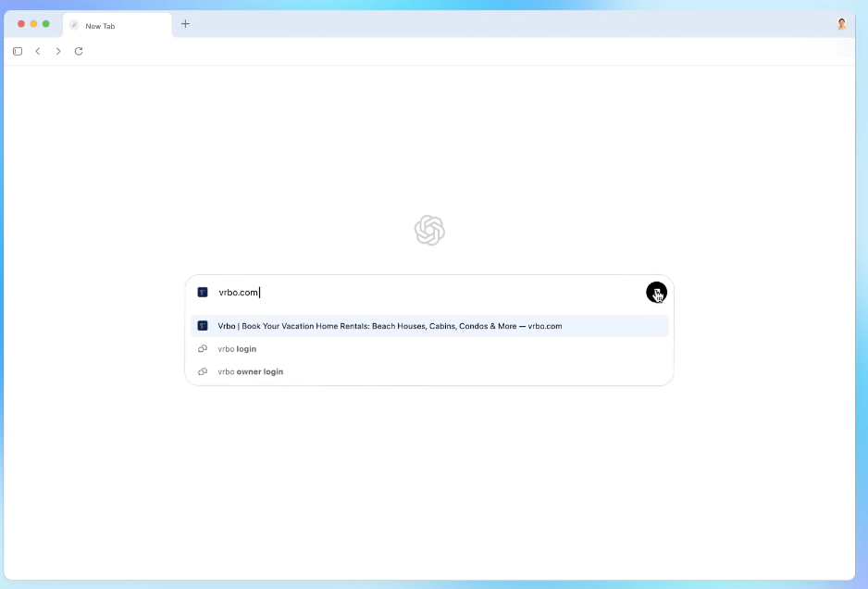Click into the 'vrbo.com' text field
868x589 pixels.
pyautogui.click(x=416, y=293)
